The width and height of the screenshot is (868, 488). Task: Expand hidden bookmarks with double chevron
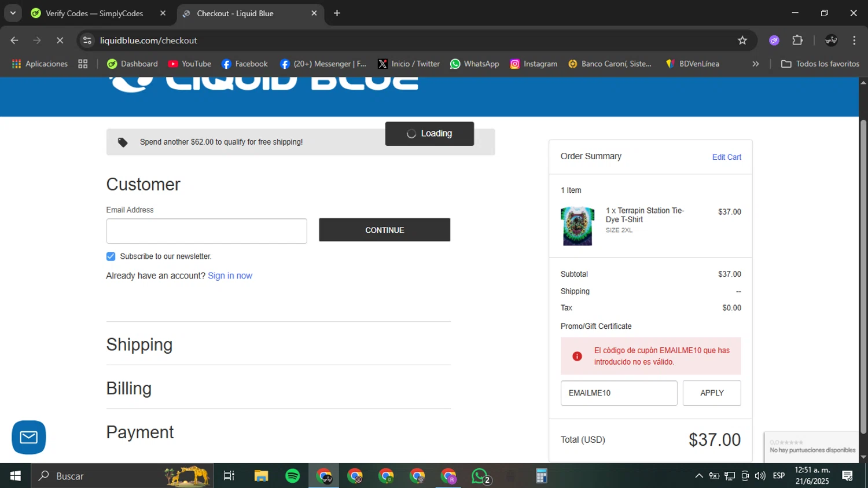tap(755, 64)
